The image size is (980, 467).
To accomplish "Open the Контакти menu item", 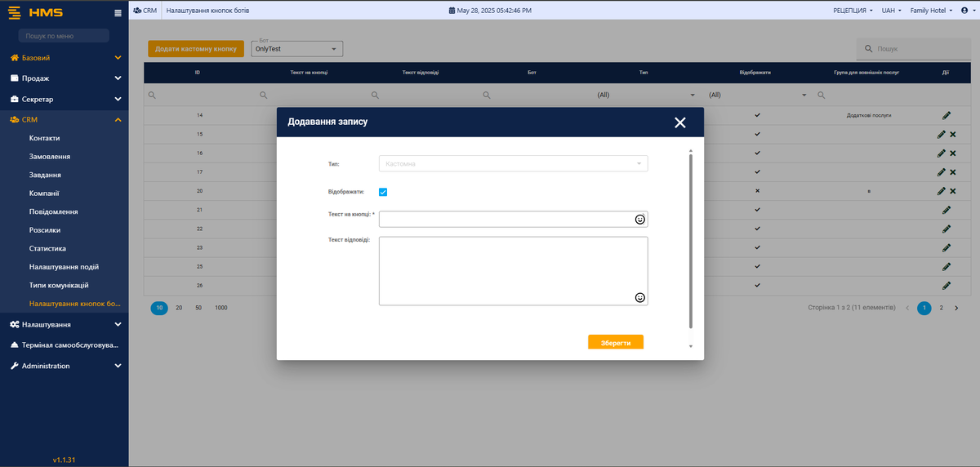I will click(x=45, y=138).
